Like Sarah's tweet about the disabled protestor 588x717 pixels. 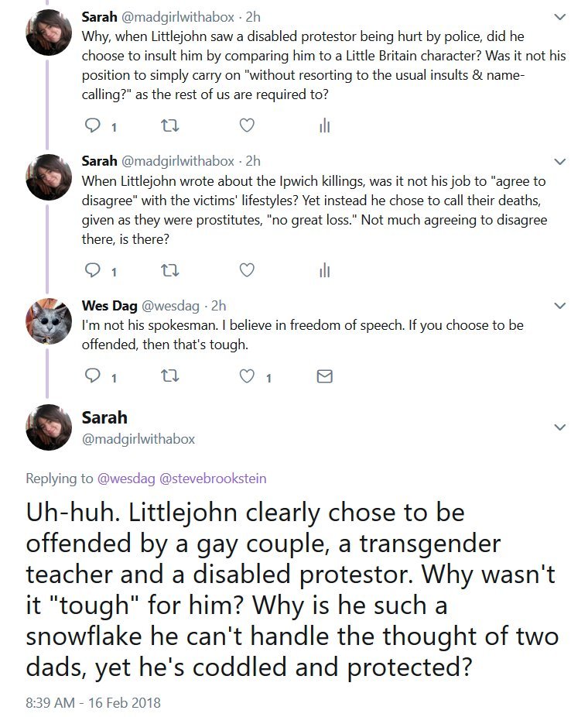point(246,125)
